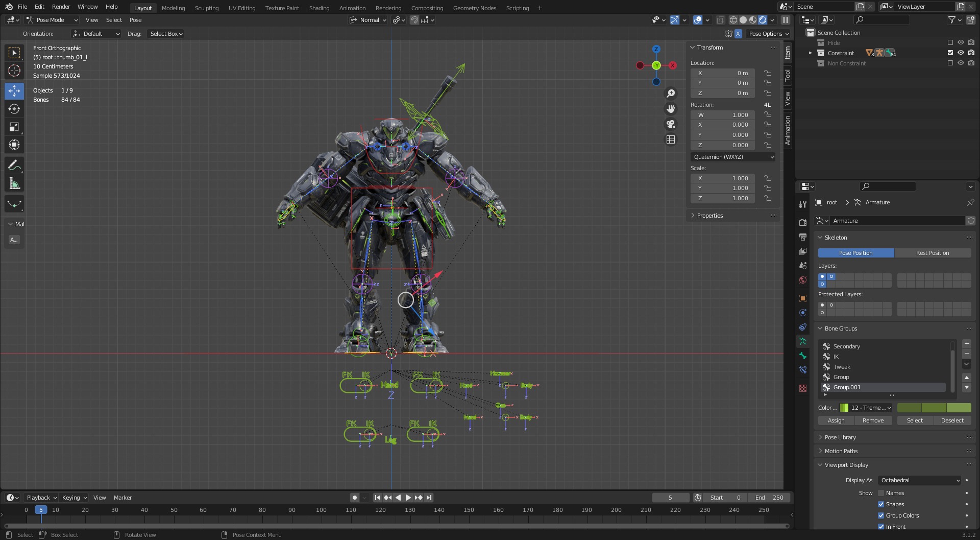Click the pan view hand icon
This screenshot has width=980, height=540.
coord(671,109)
